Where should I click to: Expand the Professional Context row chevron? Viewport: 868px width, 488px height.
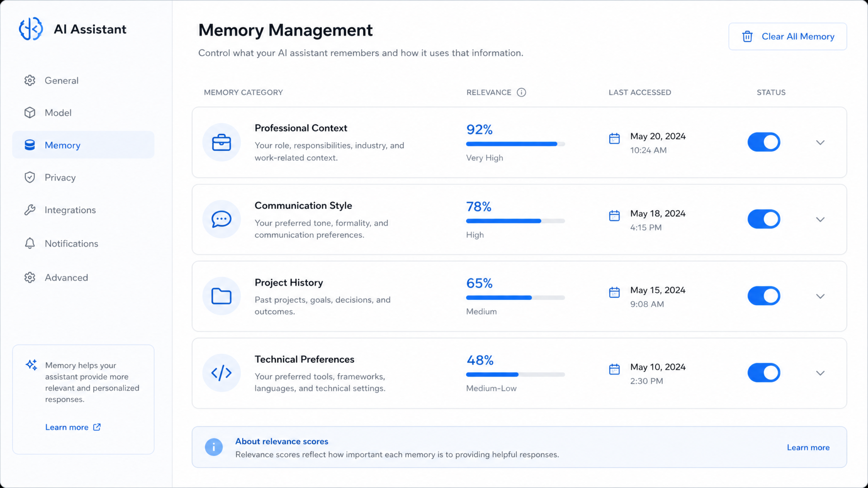click(820, 143)
